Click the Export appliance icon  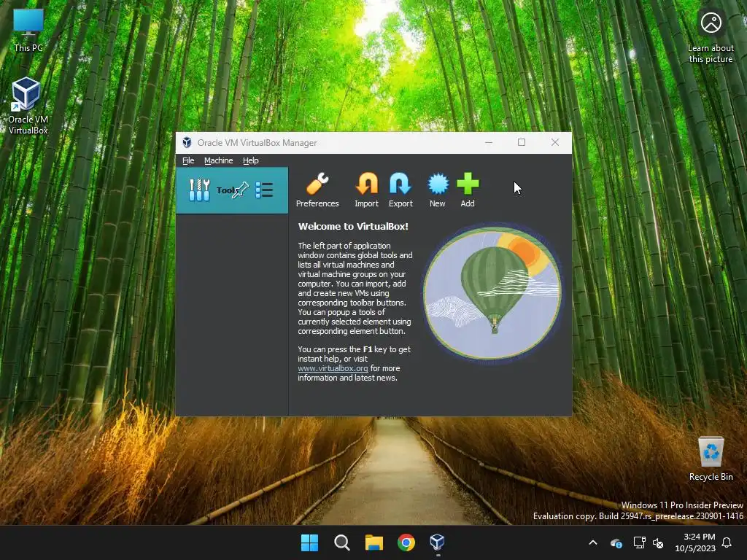pyautogui.click(x=400, y=190)
